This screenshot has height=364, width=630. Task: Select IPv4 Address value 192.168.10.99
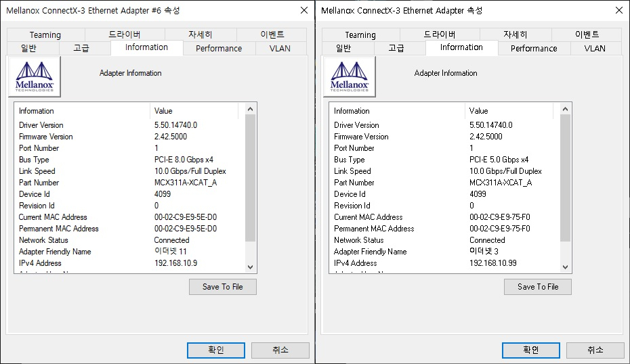click(493, 263)
